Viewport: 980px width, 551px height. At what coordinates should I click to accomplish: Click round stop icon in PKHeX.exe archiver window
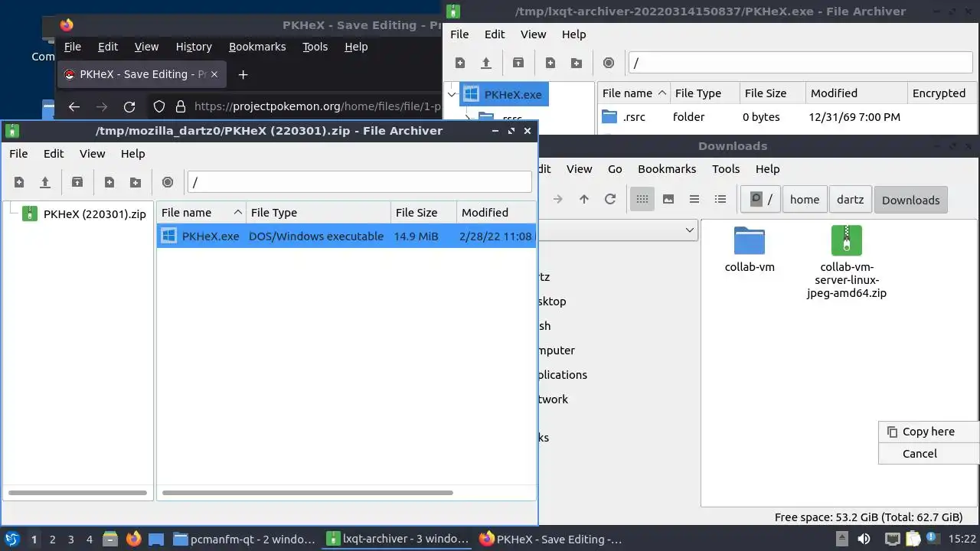pos(609,63)
